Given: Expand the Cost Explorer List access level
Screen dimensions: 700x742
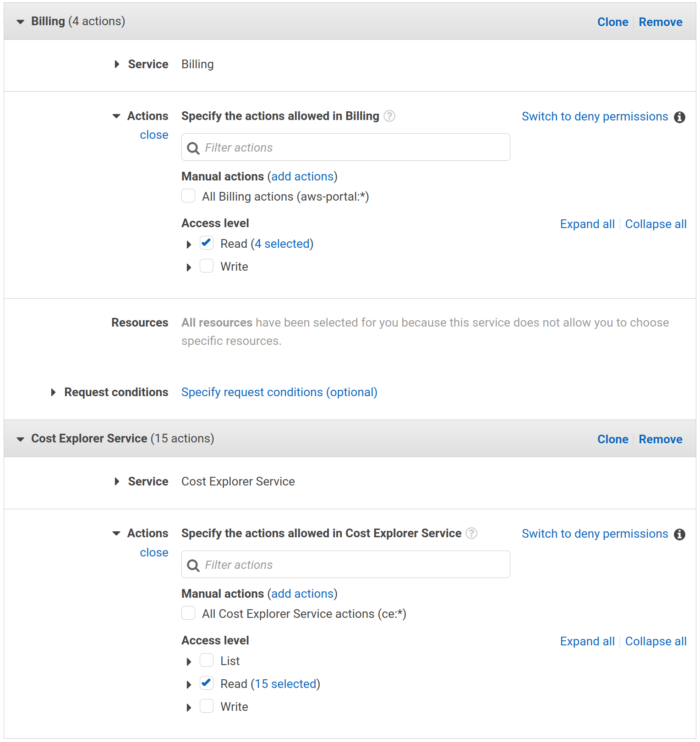Looking at the screenshot, I should pyautogui.click(x=189, y=662).
